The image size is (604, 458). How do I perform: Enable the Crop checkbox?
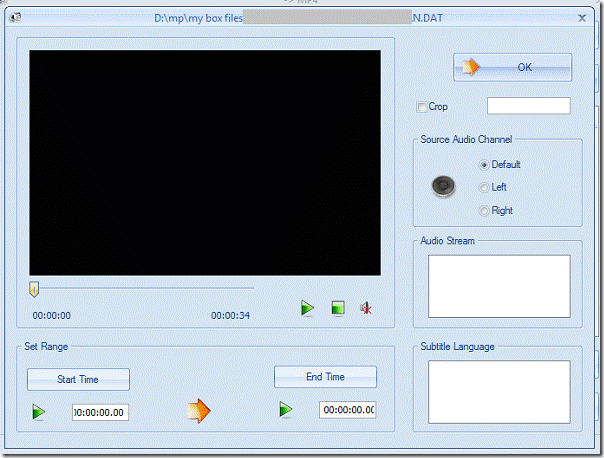tap(422, 107)
